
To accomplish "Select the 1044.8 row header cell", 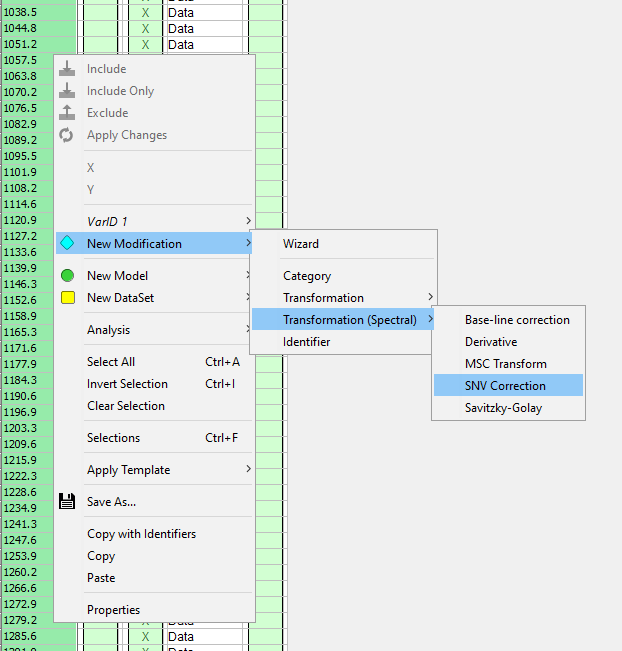I will tap(22, 28).
